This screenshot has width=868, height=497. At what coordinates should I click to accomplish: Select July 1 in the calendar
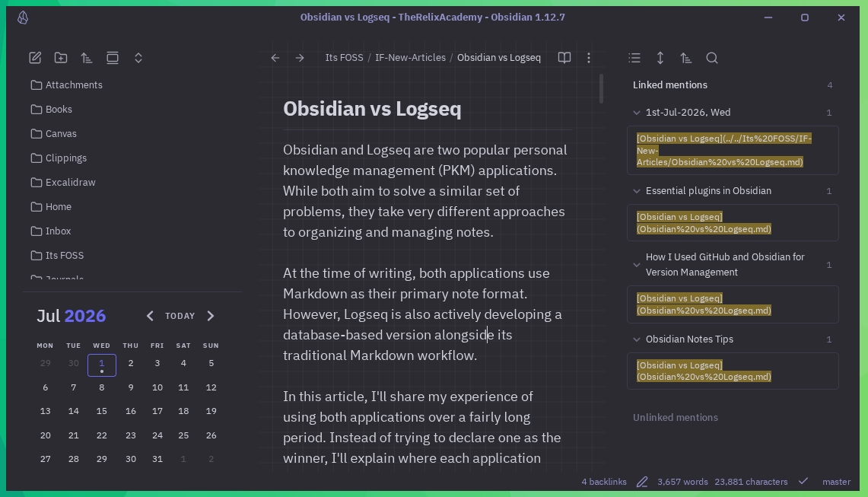click(102, 365)
